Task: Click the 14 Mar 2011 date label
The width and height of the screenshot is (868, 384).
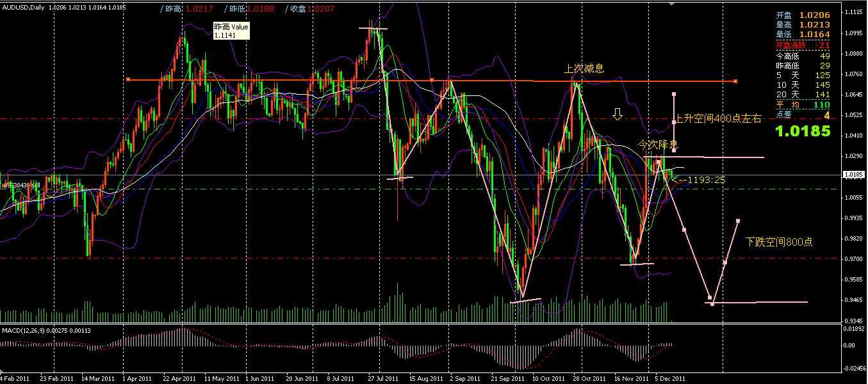Action: point(98,378)
